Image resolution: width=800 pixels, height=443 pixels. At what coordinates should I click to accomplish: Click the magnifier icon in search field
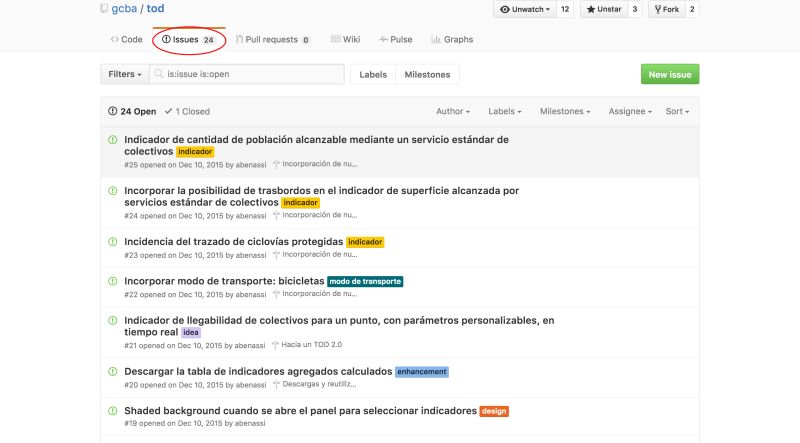[x=159, y=74]
